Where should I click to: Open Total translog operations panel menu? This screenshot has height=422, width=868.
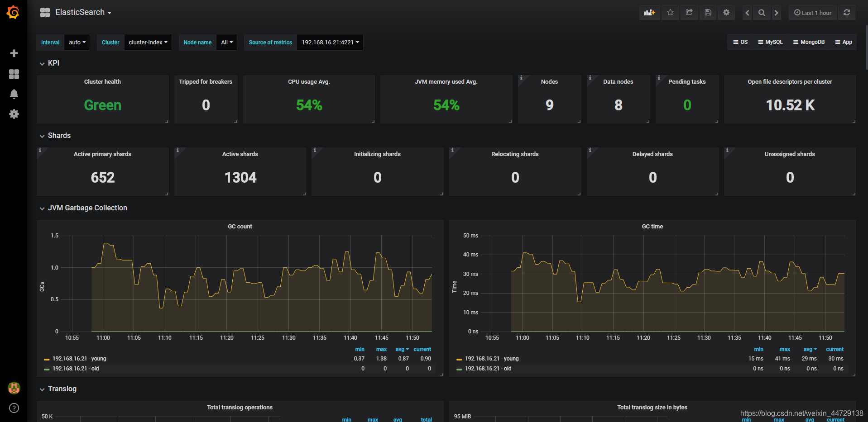click(240, 408)
